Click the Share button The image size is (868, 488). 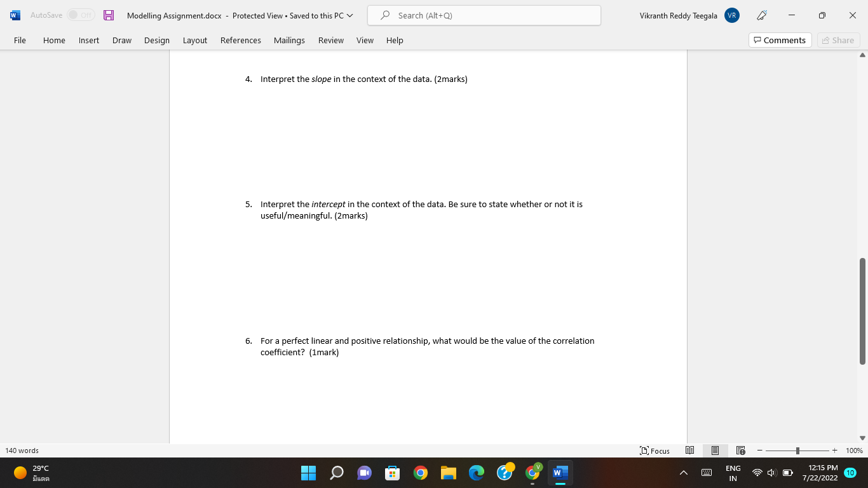838,40
